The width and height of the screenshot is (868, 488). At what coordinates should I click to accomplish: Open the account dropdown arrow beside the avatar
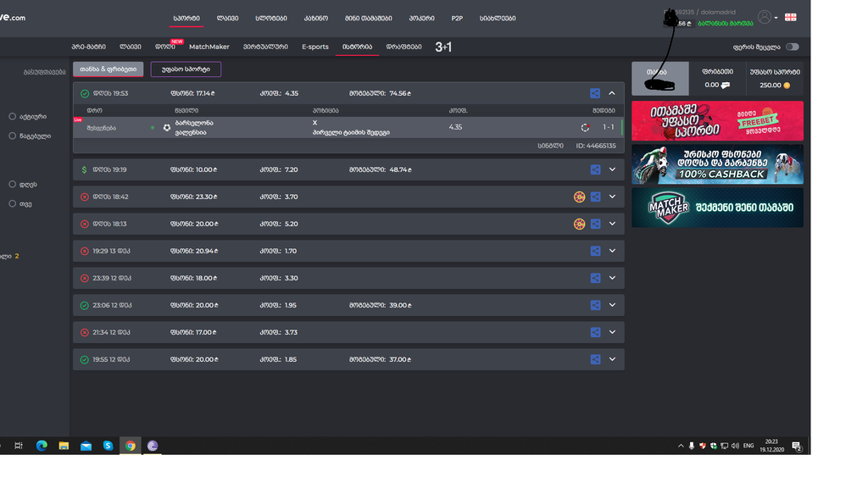[x=776, y=18]
